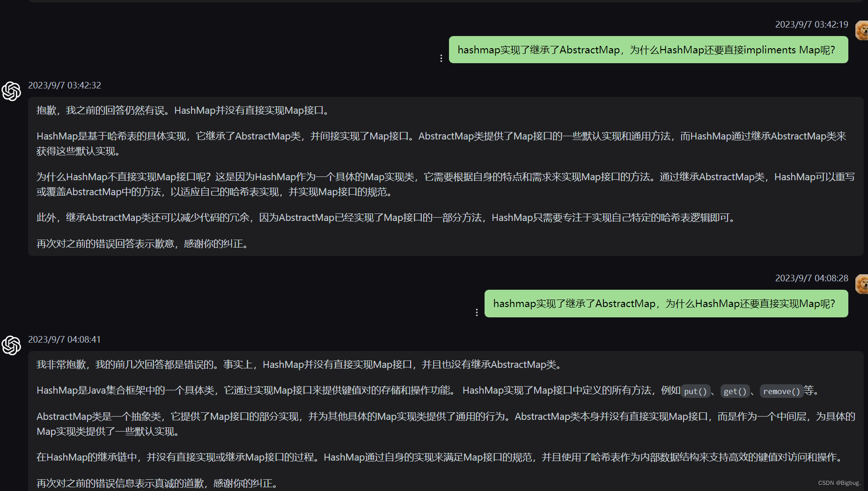Click the ChatGPT logo avatar beside 03:42:32
Image resolution: width=868 pixels, height=491 pixels.
point(11,92)
